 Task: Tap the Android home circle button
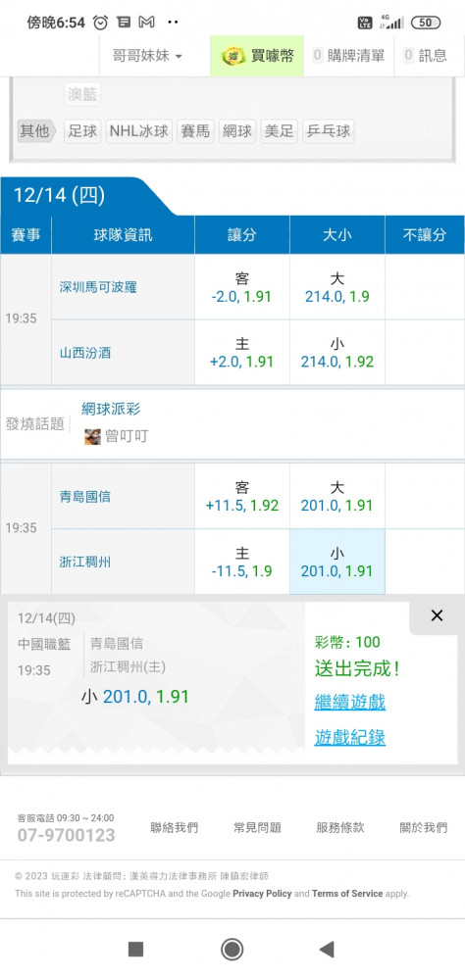click(x=232, y=950)
